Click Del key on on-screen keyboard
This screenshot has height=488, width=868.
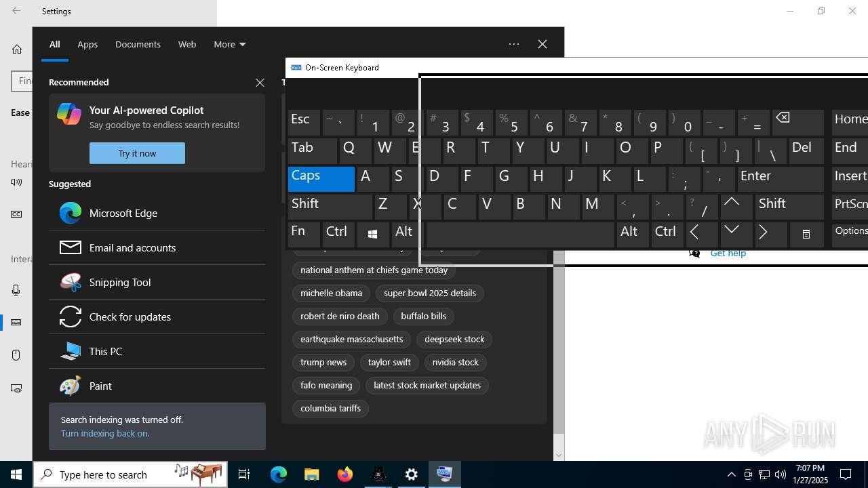coord(807,150)
